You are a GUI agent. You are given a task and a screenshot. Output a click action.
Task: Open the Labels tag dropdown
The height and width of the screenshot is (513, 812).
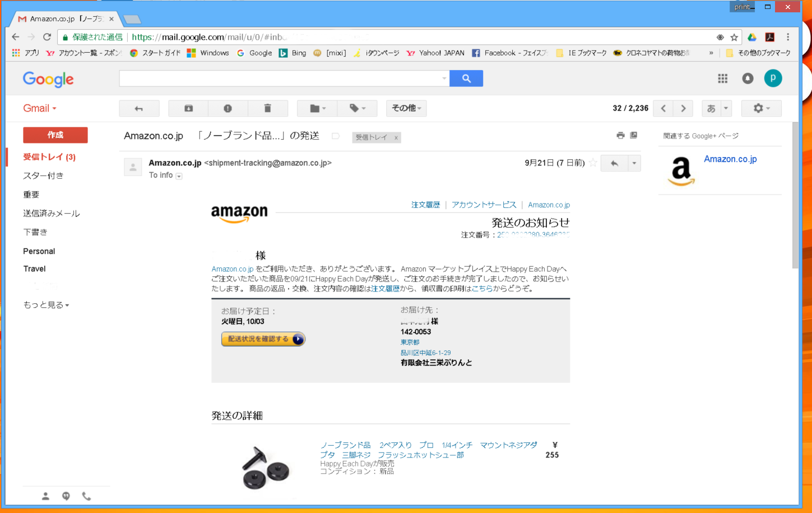357,108
